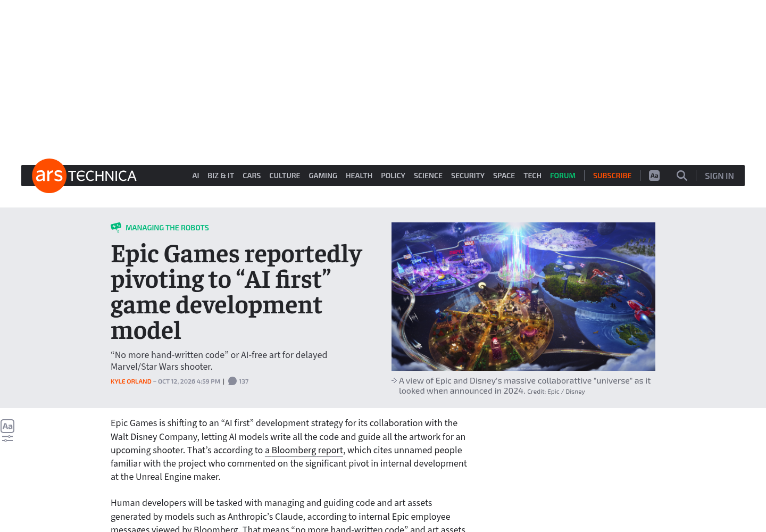Open author Kyle Orland's page

click(x=131, y=381)
